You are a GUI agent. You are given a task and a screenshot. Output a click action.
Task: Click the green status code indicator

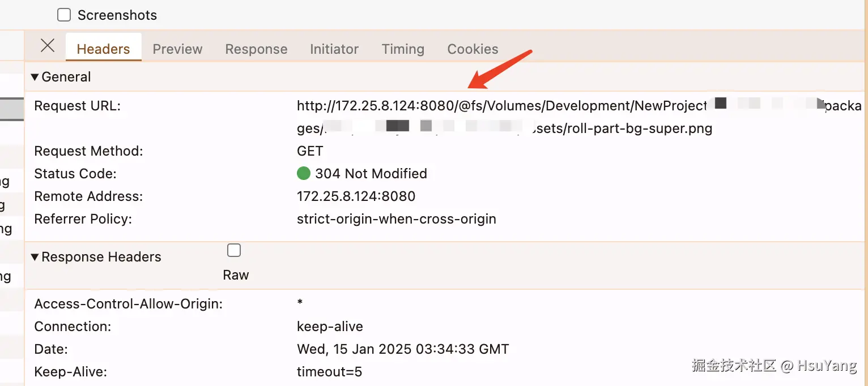pos(304,173)
